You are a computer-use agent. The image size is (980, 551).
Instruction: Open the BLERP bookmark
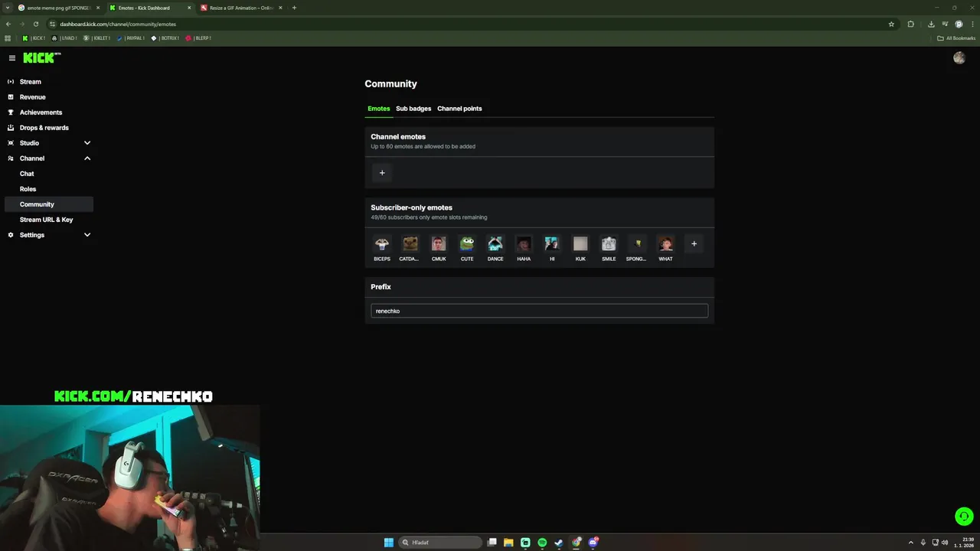point(198,38)
